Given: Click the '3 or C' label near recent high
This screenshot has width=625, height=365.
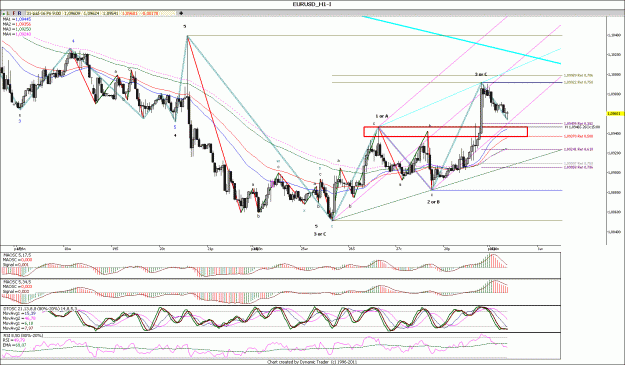Looking at the screenshot, I should click(481, 75).
